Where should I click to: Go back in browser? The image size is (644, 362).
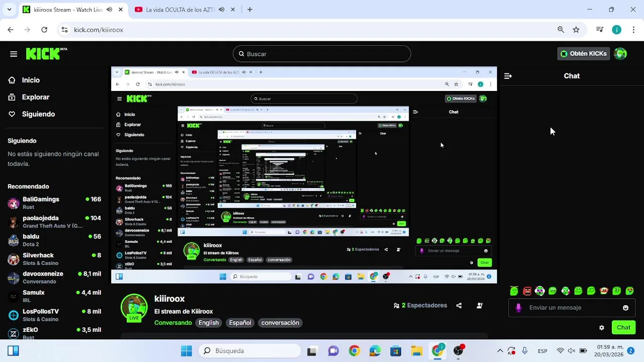[x=11, y=30]
